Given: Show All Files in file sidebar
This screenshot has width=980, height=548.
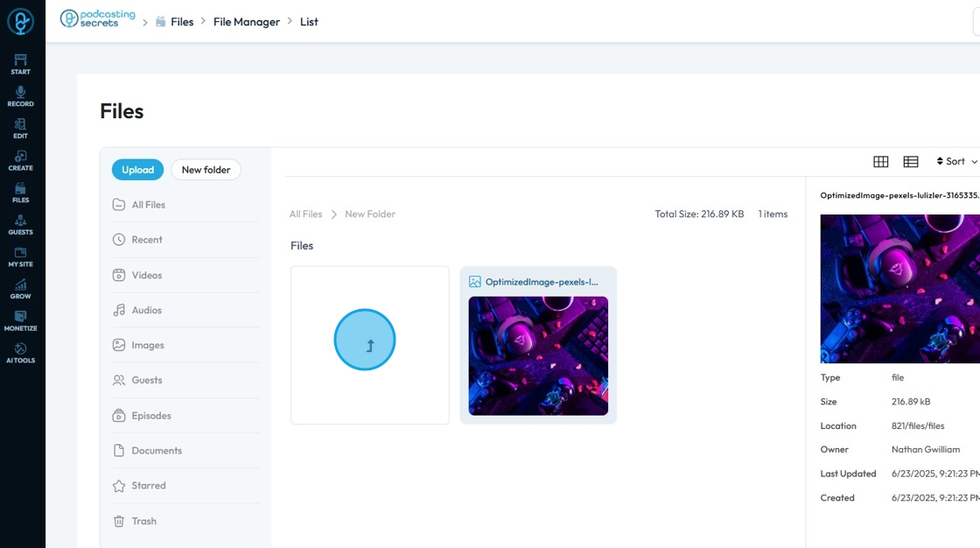Looking at the screenshot, I should click(x=185, y=205).
